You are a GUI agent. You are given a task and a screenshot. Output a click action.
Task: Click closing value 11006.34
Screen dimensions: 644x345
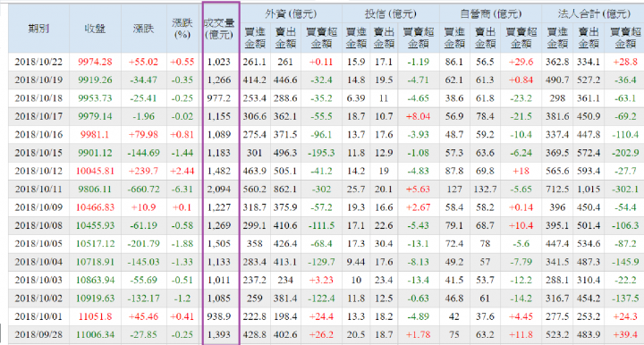(95, 335)
